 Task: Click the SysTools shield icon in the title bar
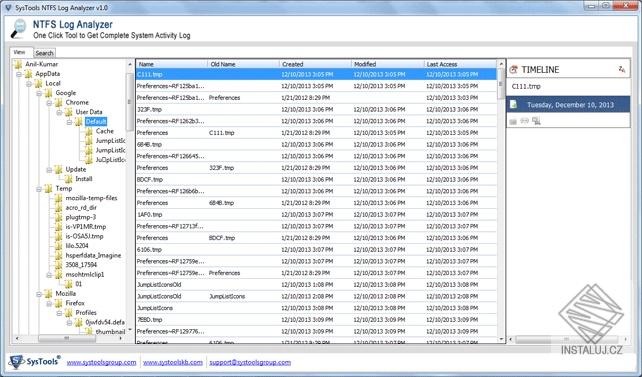(x=8, y=7)
